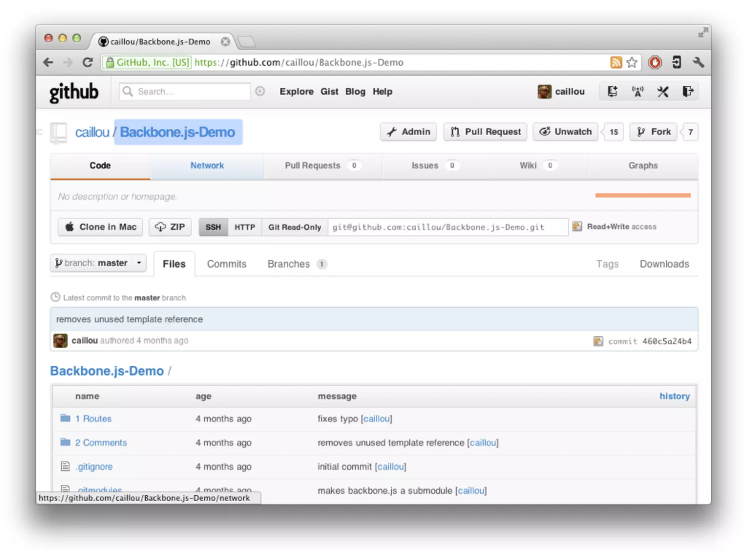747x560 pixels.
Task: Click the advanced search gear icon
Action: (260, 91)
